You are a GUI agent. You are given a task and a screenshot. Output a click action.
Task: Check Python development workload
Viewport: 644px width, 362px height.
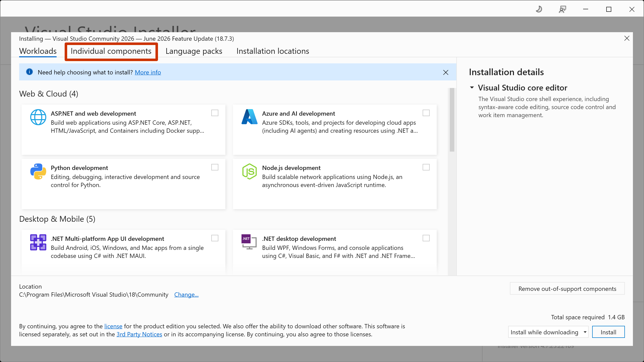click(215, 167)
